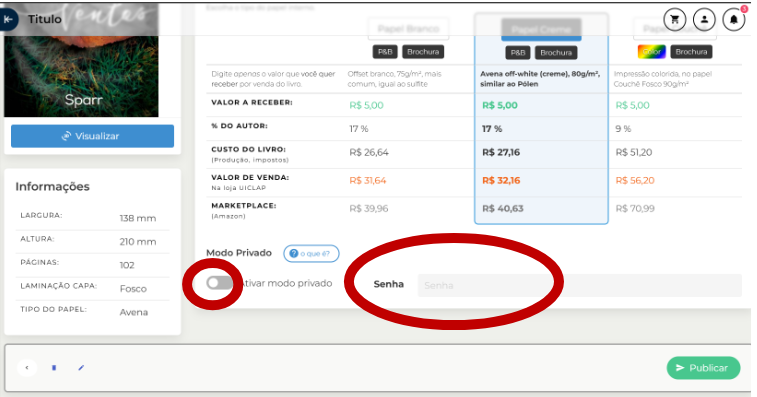Click the R$ 40,63 marketplace price
The width and height of the screenshot is (757, 397).
click(503, 209)
